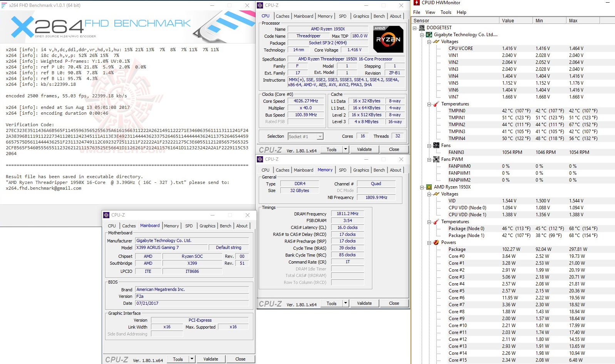615x364 pixels.
Task: Switch to the Caches tab in the top CPU-Z window
Action: 282,16
